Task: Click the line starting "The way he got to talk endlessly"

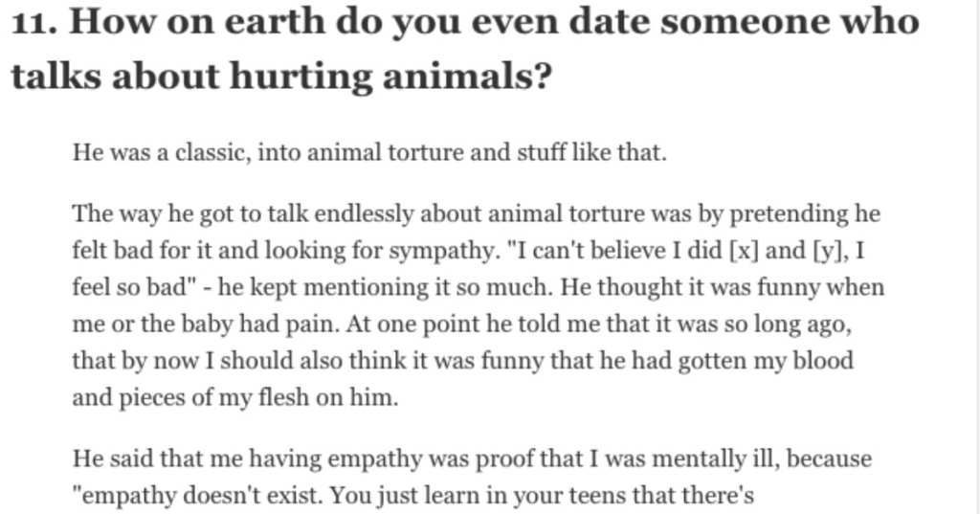Action: (477, 214)
